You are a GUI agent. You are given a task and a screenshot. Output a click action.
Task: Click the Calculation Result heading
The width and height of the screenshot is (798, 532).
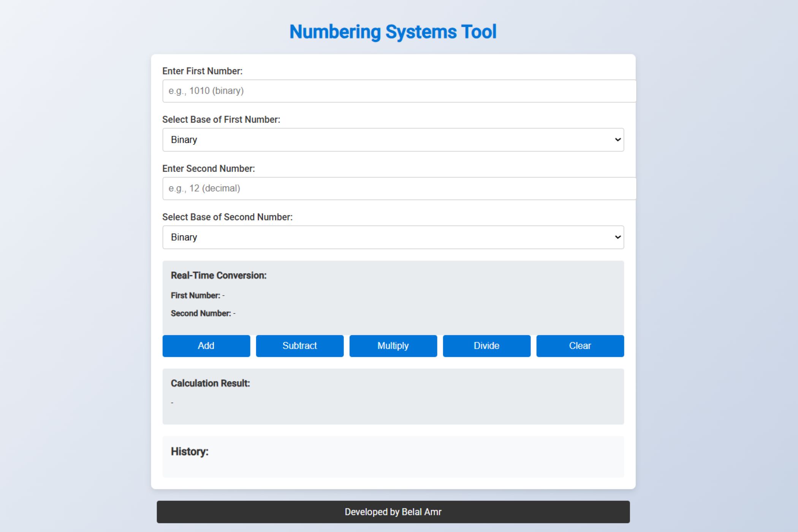pyautogui.click(x=210, y=383)
